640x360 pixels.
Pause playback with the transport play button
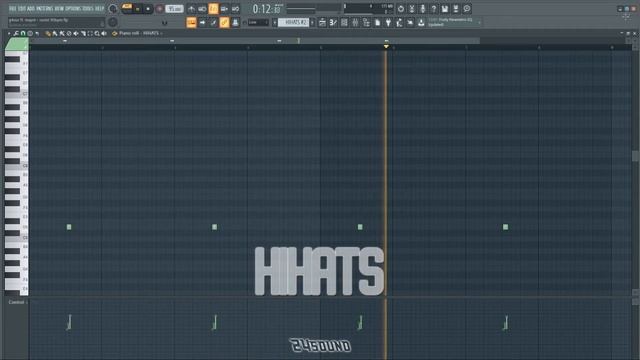(x=138, y=9)
